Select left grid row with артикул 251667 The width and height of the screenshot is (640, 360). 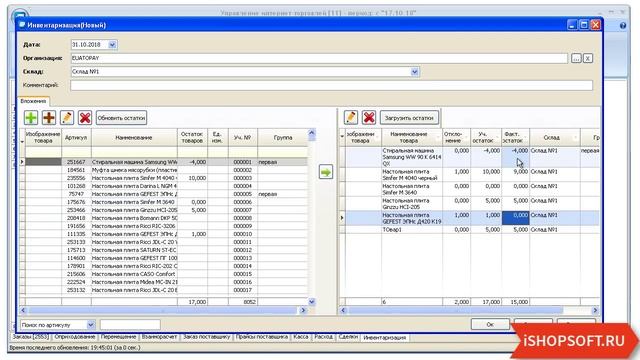[163, 162]
